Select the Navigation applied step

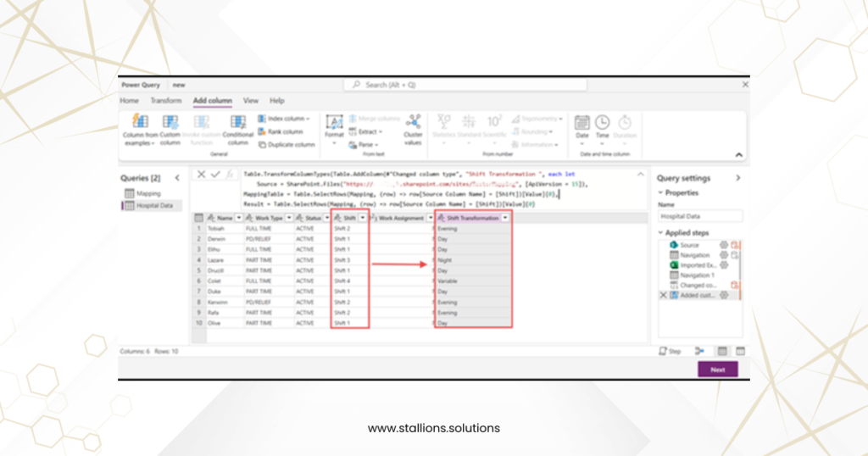tap(695, 255)
